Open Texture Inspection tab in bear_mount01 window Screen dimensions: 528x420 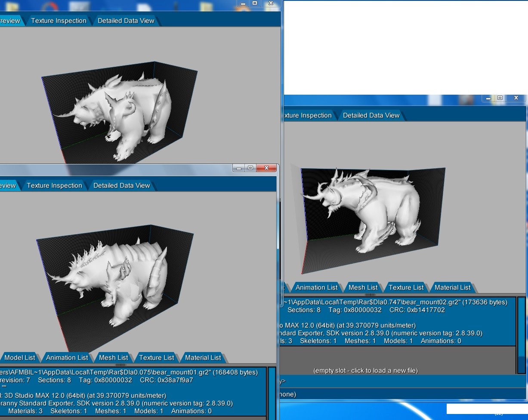click(54, 185)
